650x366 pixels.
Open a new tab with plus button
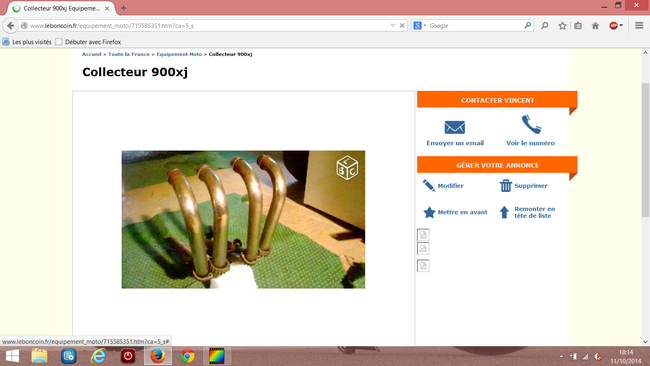pyautogui.click(x=124, y=8)
